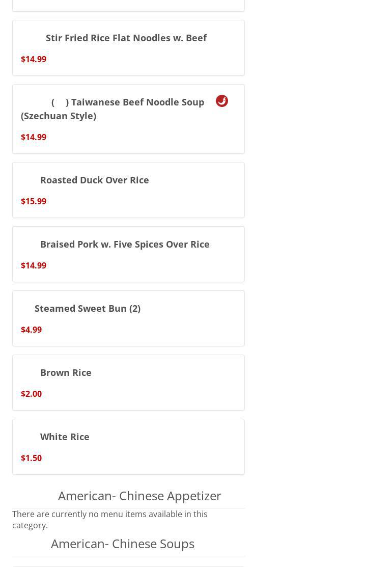Click the spicy chili pepper icon
Screen dimensions: 392x567
coord(222,101)
